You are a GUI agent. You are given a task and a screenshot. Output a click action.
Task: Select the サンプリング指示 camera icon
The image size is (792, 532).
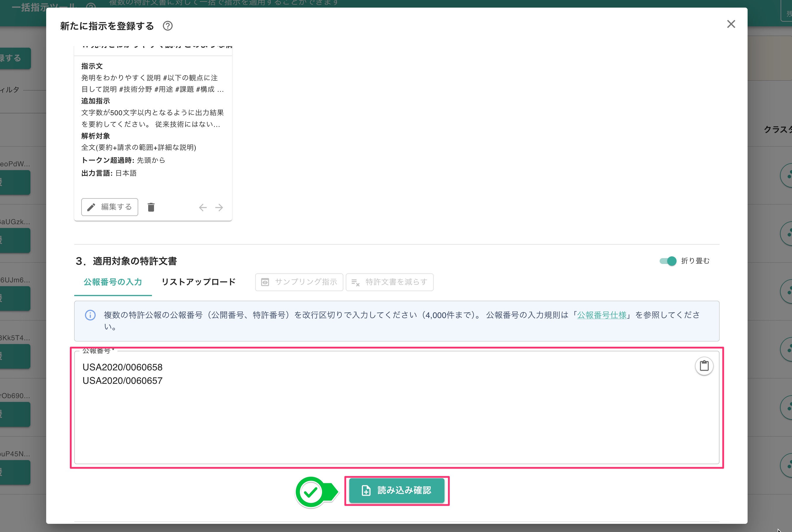[265, 282]
